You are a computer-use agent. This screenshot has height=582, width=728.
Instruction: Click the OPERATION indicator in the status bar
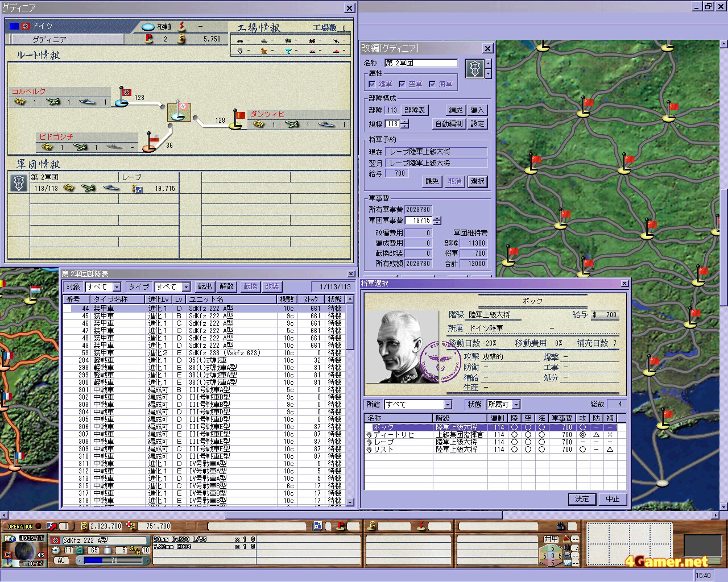(x=21, y=526)
